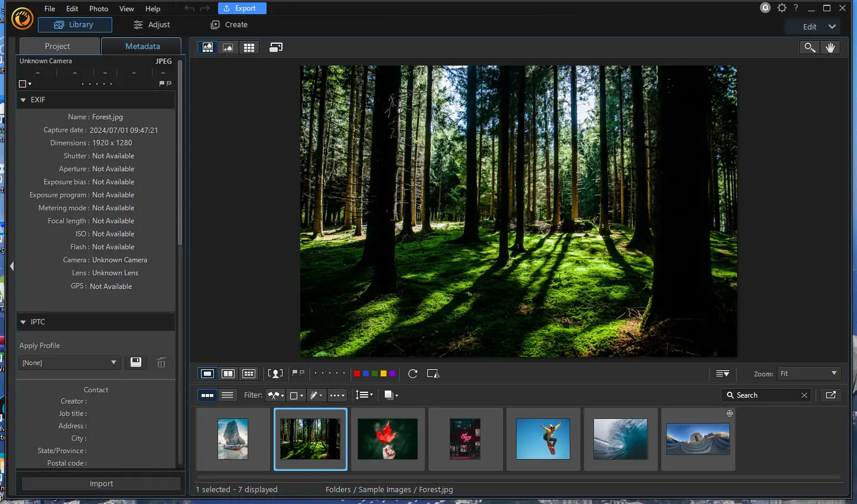857x504 pixels.
Task: Click the Import button
Action: point(100,483)
